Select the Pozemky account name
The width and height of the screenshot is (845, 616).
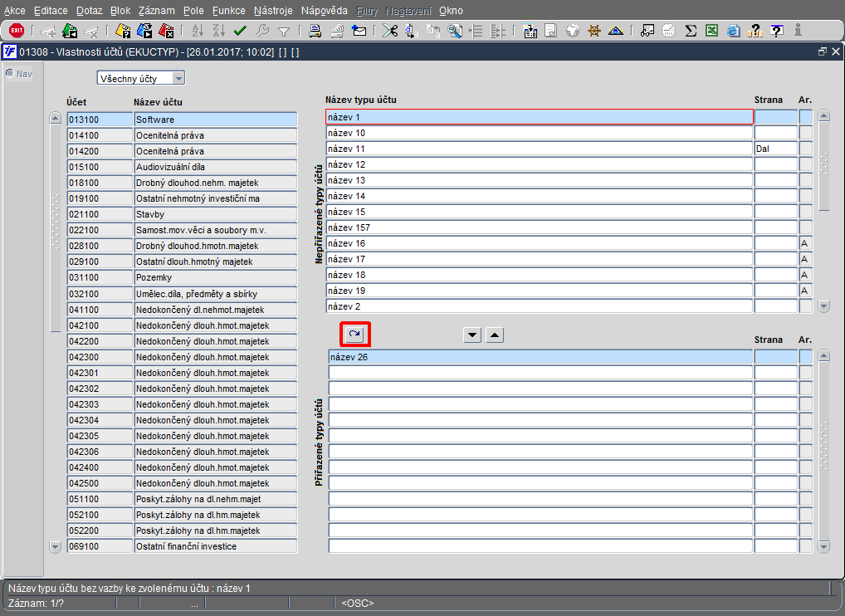216,277
